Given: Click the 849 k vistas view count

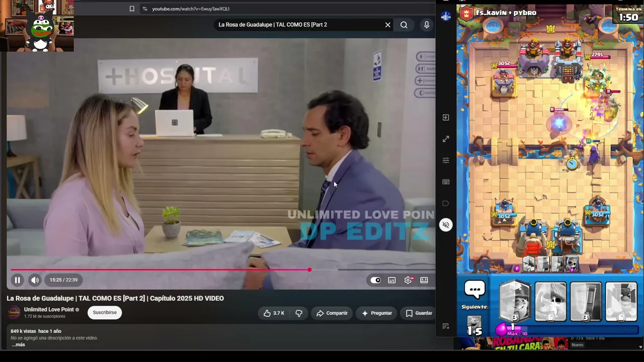Looking at the screenshot, I should 23,331.
